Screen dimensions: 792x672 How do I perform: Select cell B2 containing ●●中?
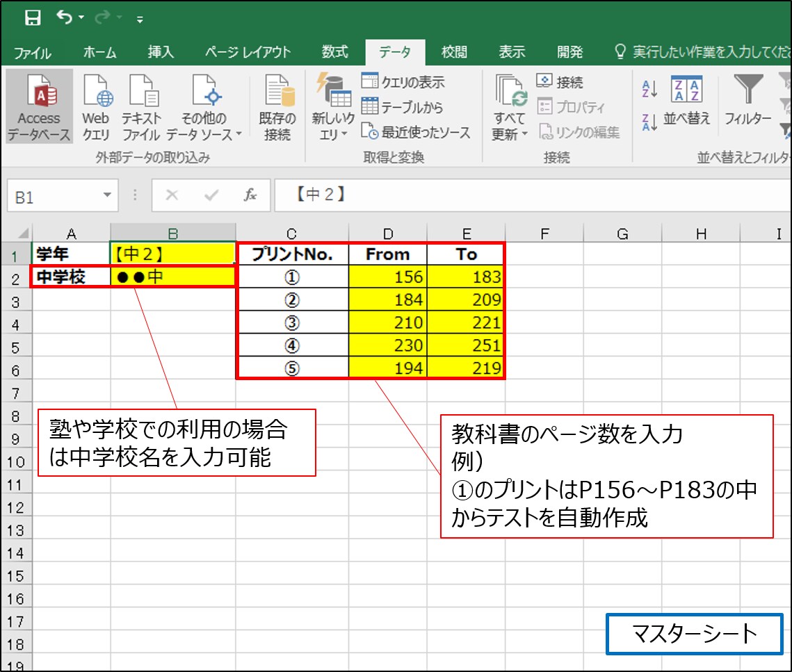click(x=172, y=277)
